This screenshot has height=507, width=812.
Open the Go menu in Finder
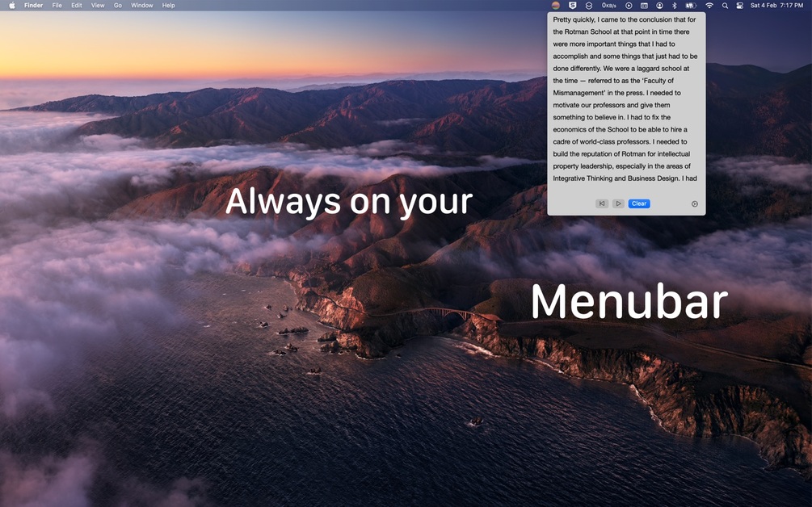coord(118,5)
